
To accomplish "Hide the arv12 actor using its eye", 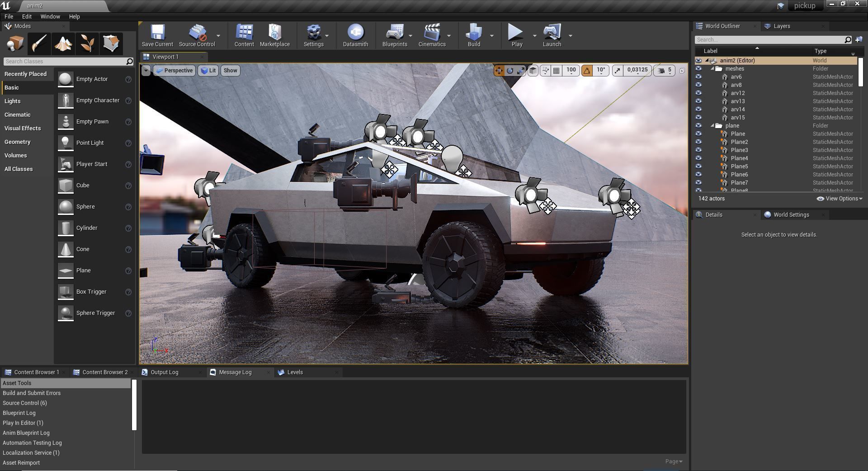I will click(698, 93).
